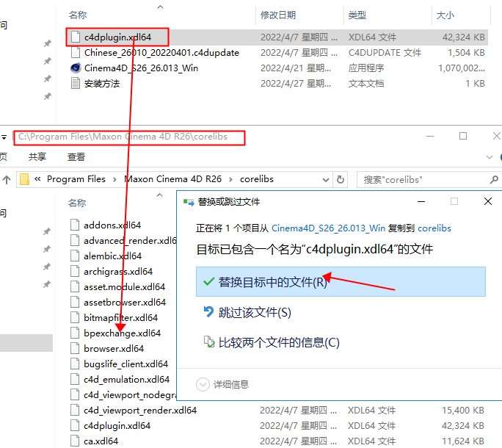
Task: Choose 比较两个文件的信息(C) option
Action: click(279, 342)
